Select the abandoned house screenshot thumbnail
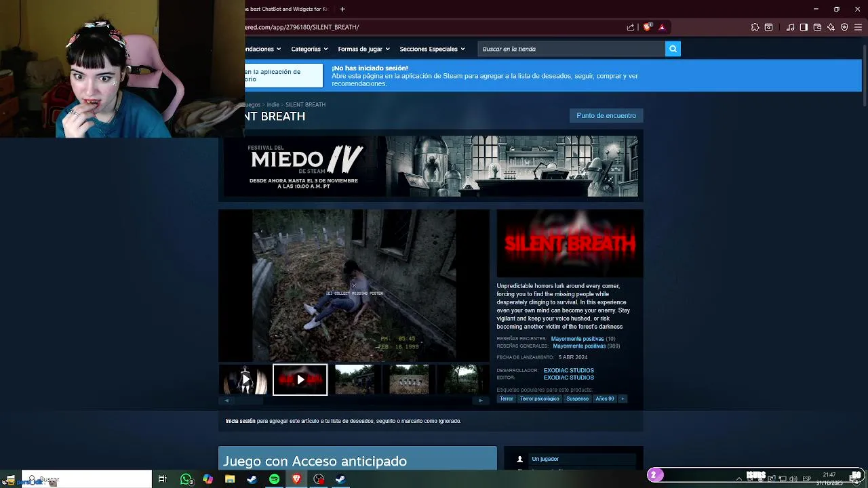Screen dimensions: 868x488 click(x=355, y=380)
